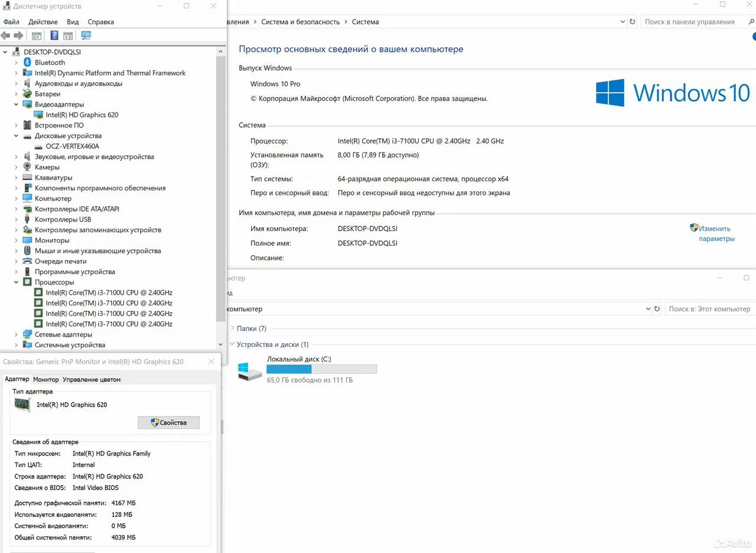
Task: Open the Вид menu
Action: [x=73, y=22]
